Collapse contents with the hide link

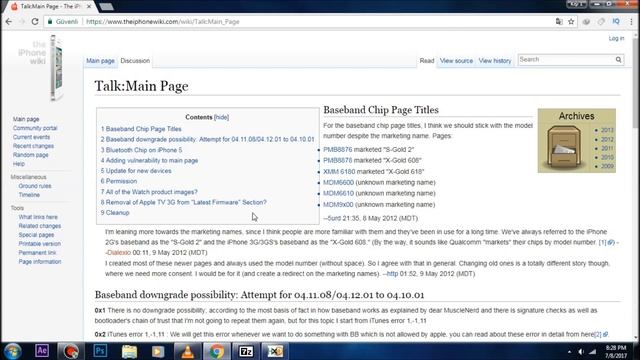(x=221, y=117)
